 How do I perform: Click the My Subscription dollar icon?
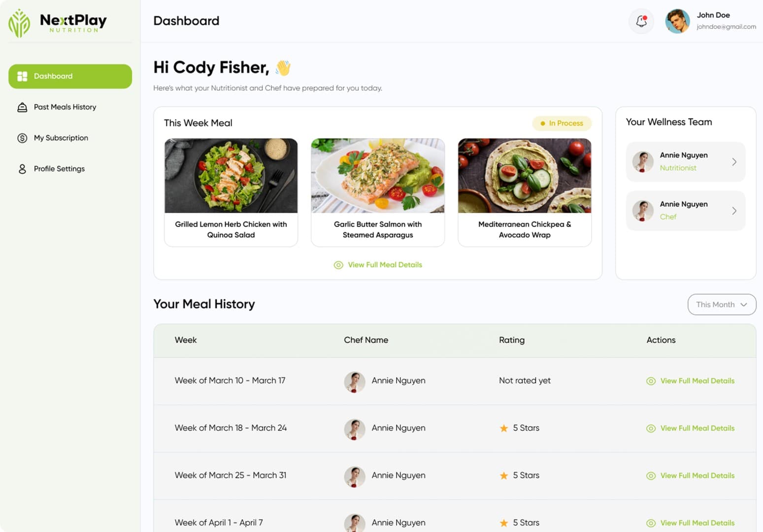[22, 138]
